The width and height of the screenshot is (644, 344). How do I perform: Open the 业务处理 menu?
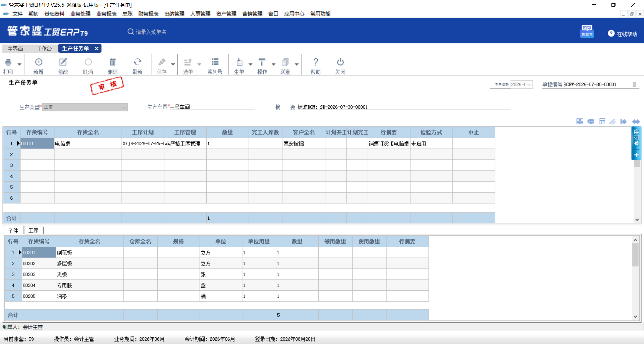coord(80,14)
